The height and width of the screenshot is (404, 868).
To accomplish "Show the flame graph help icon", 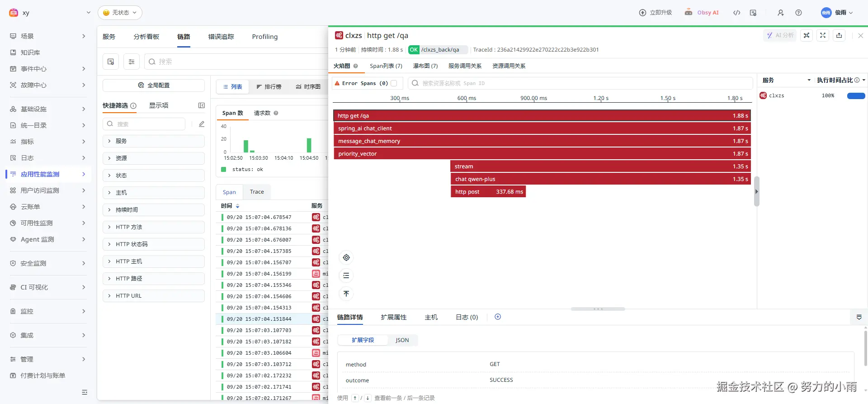I will pyautogui.click(x=355, y=66).
